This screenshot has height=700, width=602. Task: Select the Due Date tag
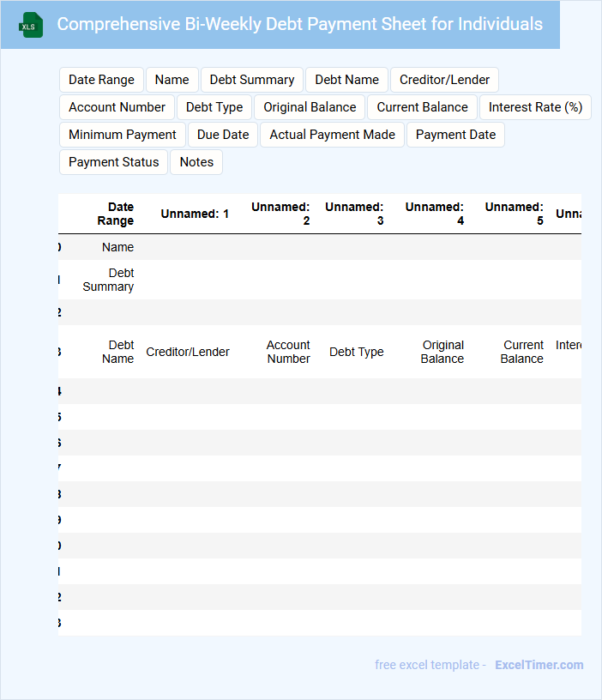tap(223, 135)
